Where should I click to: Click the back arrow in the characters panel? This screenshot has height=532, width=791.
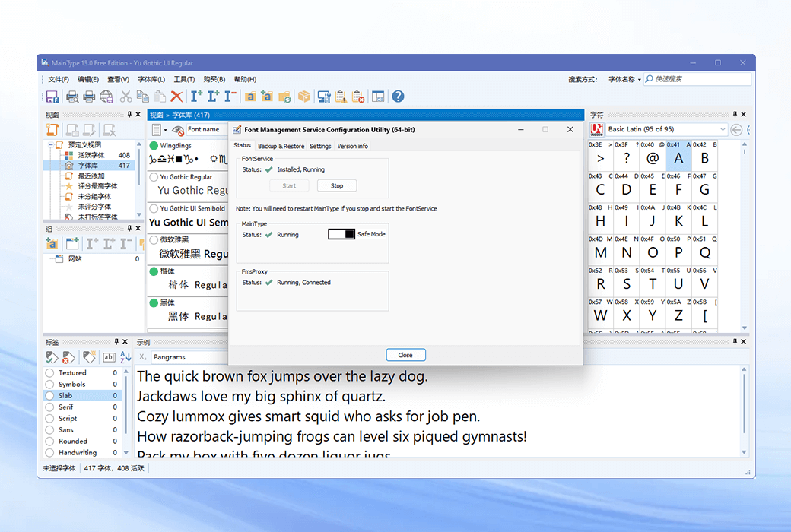[x=736, y=130]
